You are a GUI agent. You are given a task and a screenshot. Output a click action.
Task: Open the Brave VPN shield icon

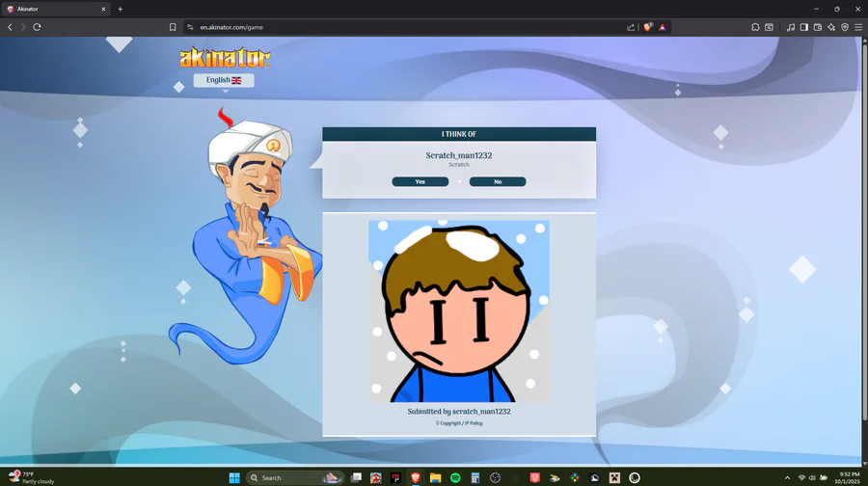point(845,27)
